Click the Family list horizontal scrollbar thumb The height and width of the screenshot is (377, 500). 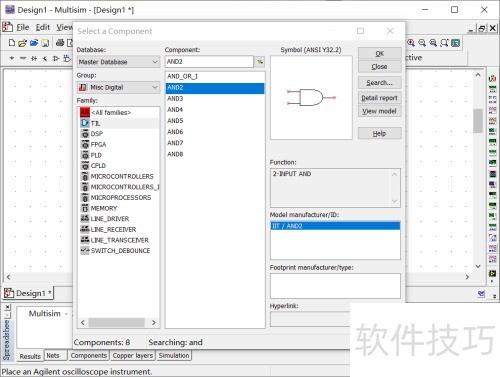(116, 322)
